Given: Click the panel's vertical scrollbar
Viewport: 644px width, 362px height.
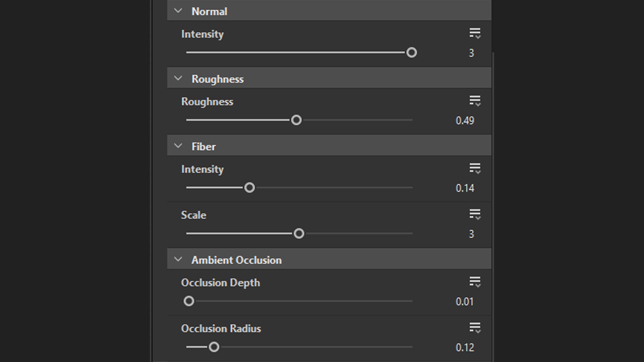Looking at the screenshot, I should coord(493,201).
